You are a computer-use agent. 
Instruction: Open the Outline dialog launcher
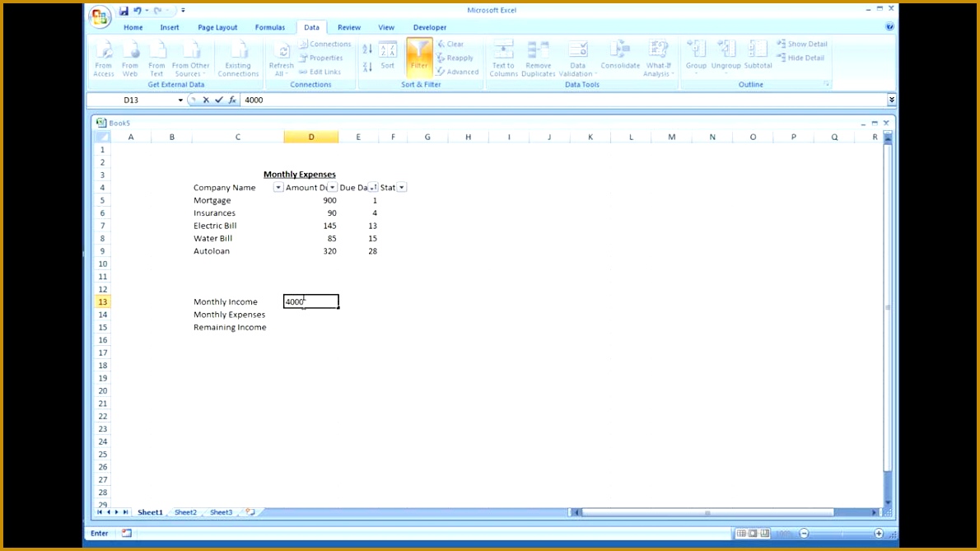826,84
